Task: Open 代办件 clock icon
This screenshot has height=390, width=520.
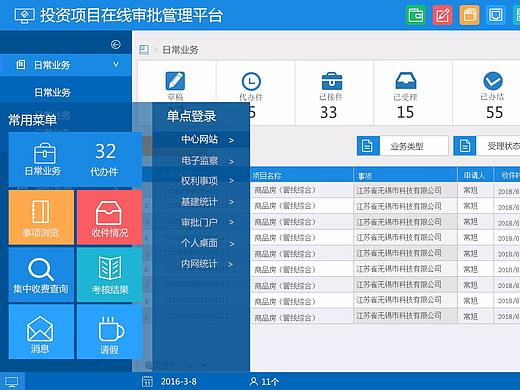Action: (x=251, y=81)
